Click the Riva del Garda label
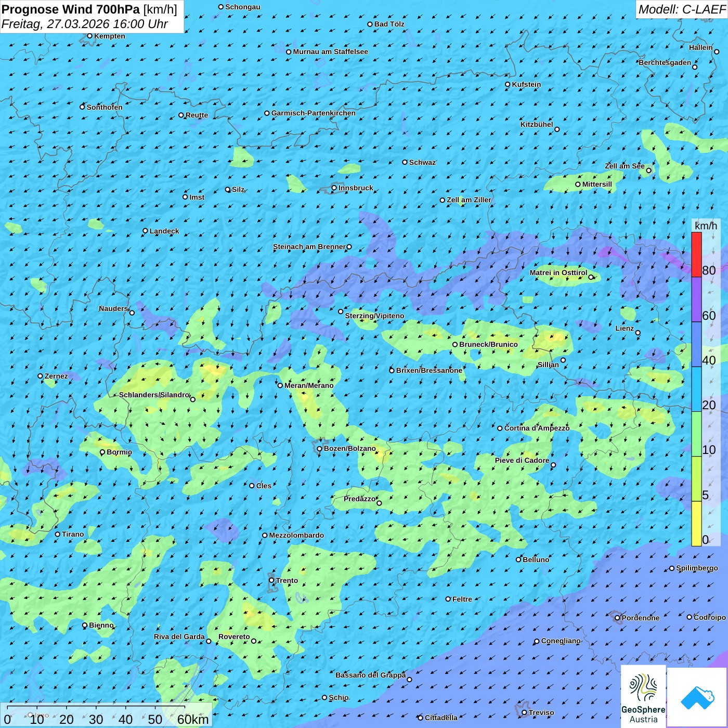The image size is (728, 728). [179, 636]
